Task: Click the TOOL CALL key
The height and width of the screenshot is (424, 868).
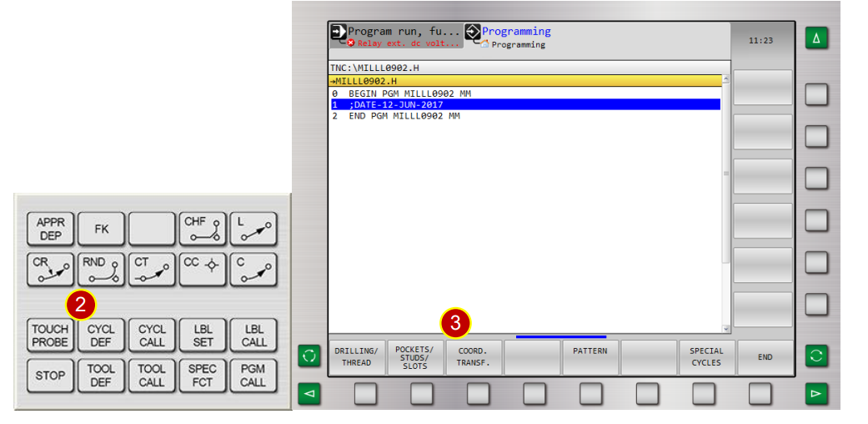Action: pos(152,376)
